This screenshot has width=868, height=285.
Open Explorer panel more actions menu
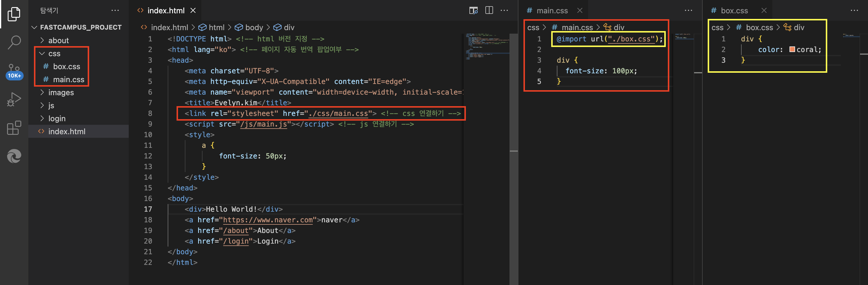tap(115, 10)
